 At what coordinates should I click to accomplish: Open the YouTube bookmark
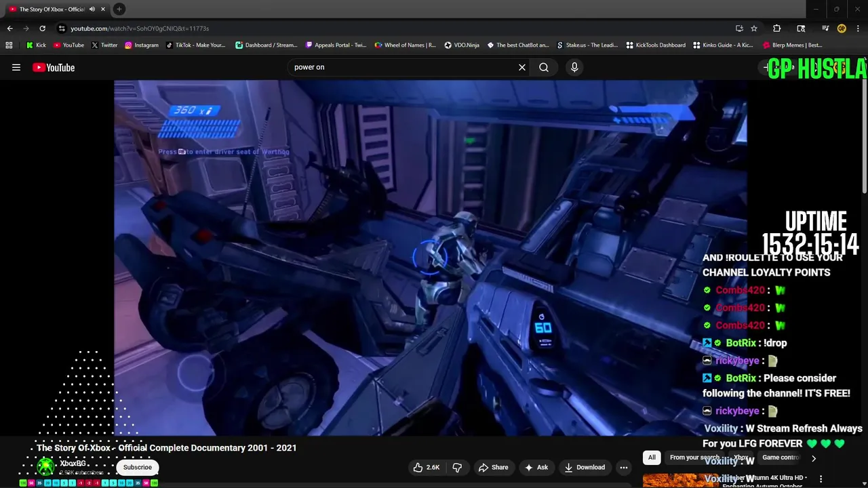point(68,45)
